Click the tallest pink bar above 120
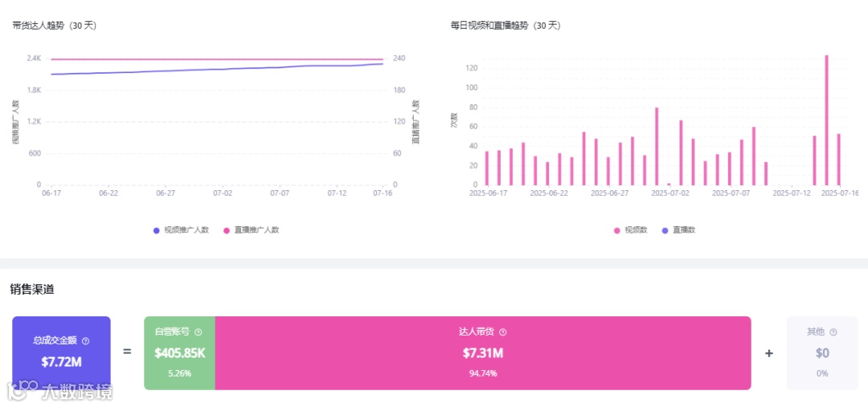Viewport: 868px width, 407px height. pyautogui.click(x=826, y=120)
